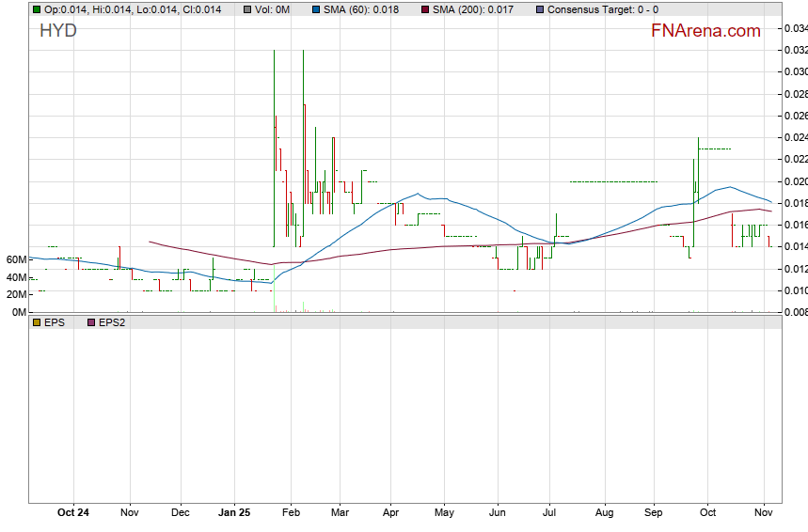Click the 0.020 price axis label
This screenshot has height=532, width=808.
(795, 181)
